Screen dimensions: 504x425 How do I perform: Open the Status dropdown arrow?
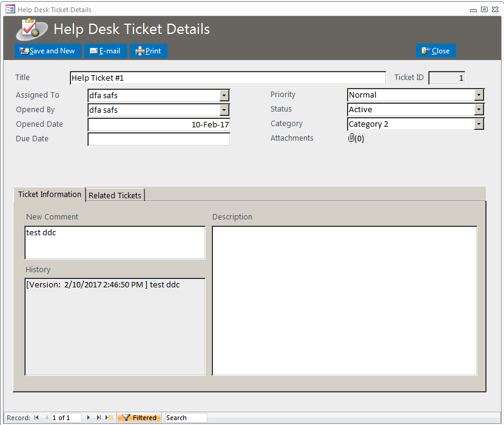(x=479, y=110)
